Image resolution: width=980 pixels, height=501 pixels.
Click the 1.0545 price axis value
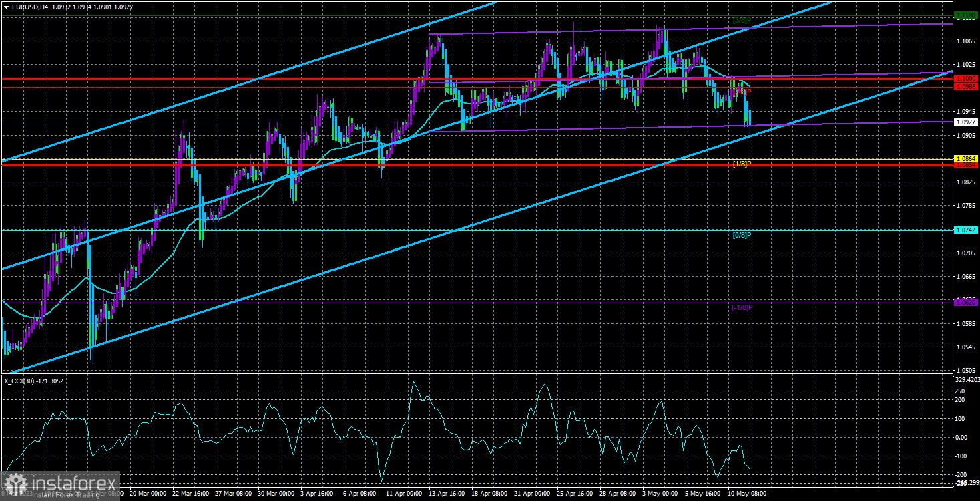(x=966, y=347)
